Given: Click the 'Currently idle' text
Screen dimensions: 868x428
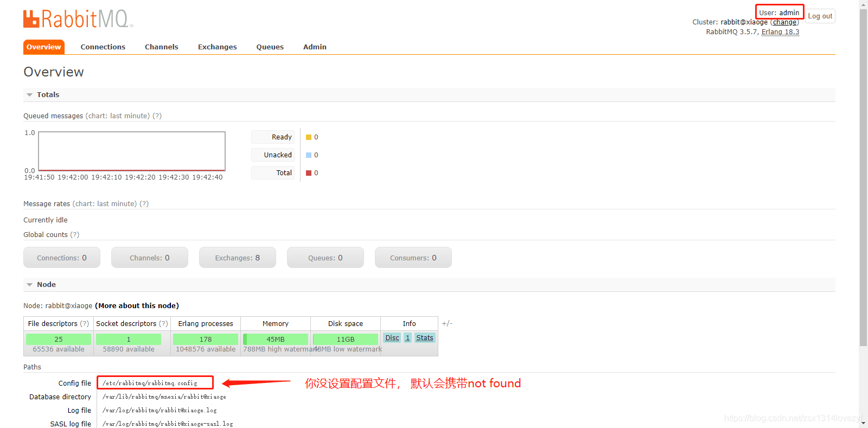Looking at the screenshot, I should coord(46,220).
